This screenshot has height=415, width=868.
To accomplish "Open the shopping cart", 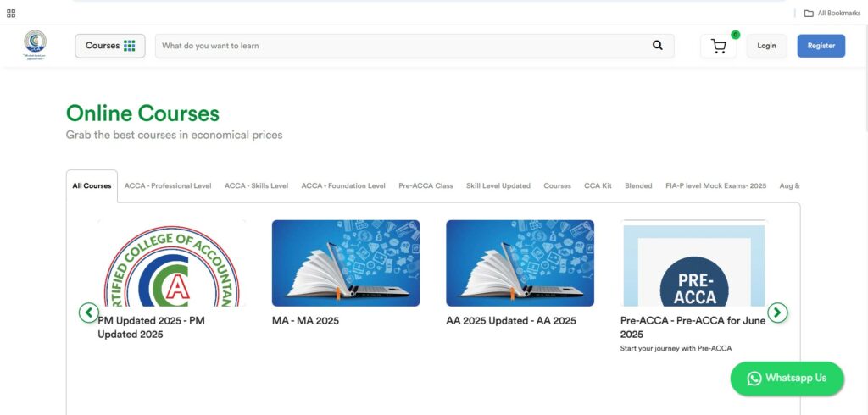I will (x=719, y=47).
